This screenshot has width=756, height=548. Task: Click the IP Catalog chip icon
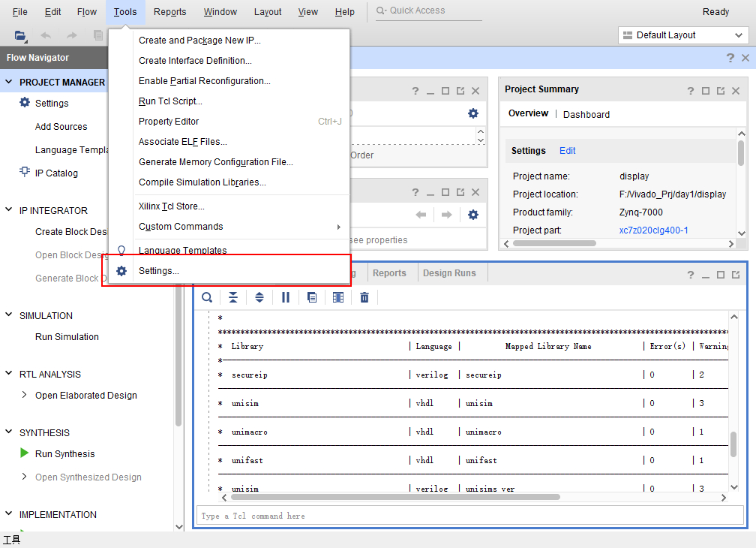pos(25,172)
